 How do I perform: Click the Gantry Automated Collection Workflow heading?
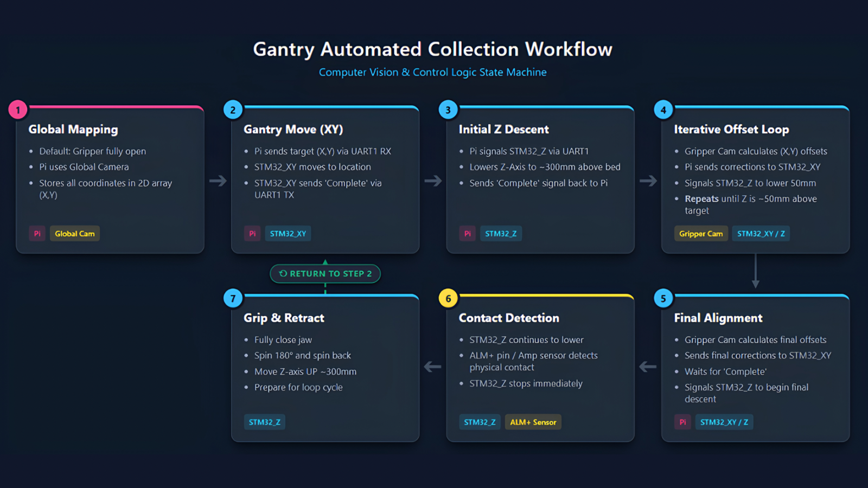(x=433, y=49)
